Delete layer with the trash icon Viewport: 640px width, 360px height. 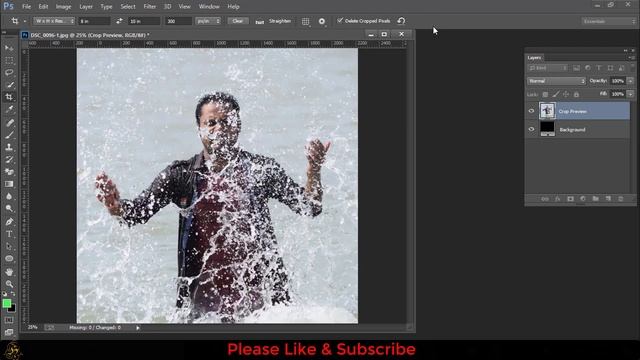(621, 199)
